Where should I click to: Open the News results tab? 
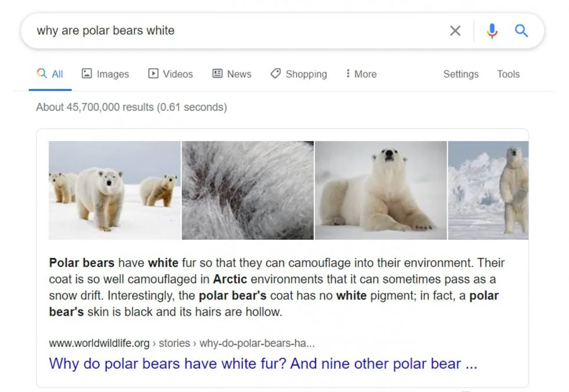239,74
